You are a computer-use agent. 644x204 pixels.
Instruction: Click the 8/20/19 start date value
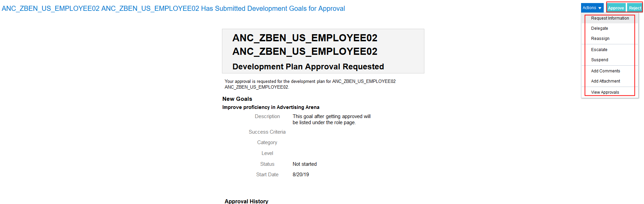[301, 175]
